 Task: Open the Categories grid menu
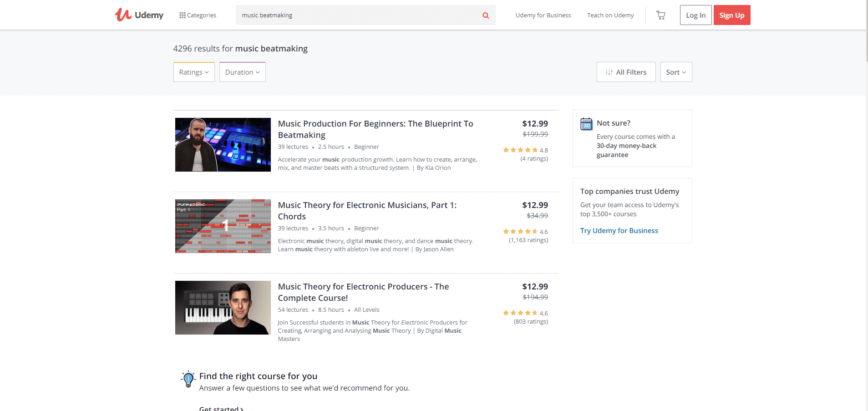pos(198,15)
